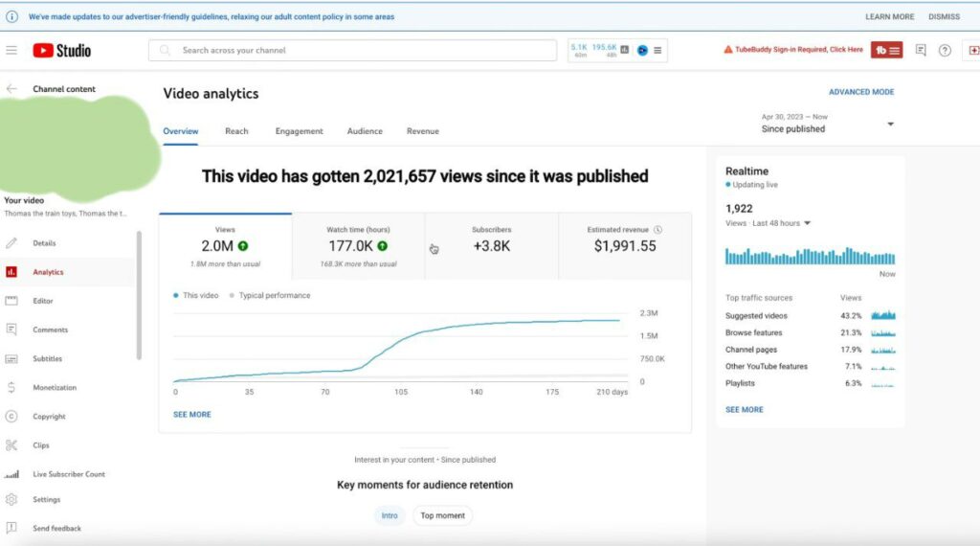This screenshot has width=980, height=546.
Task: Dismiss the advertiser guidelines banner
Action: (944, 17)
